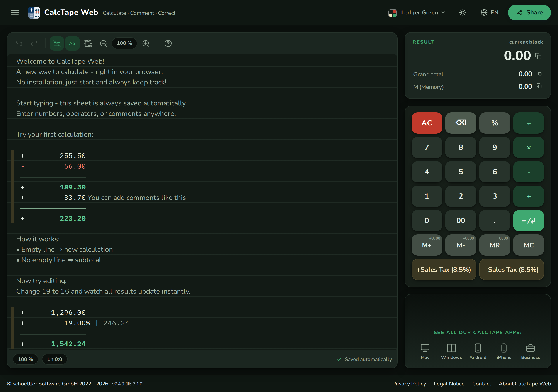
Task: Click the M- memory subtract key
Action: coord(461,245)
